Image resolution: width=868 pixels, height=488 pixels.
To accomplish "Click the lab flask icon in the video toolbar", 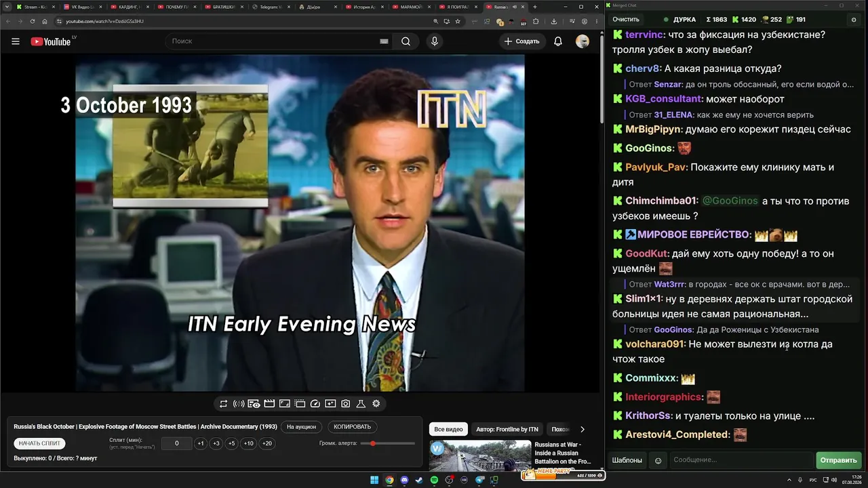I will pyautogui.click(x=361, y=404).
